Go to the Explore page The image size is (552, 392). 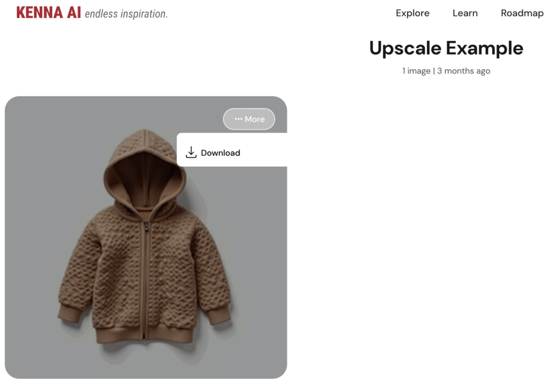coord(412,13)
